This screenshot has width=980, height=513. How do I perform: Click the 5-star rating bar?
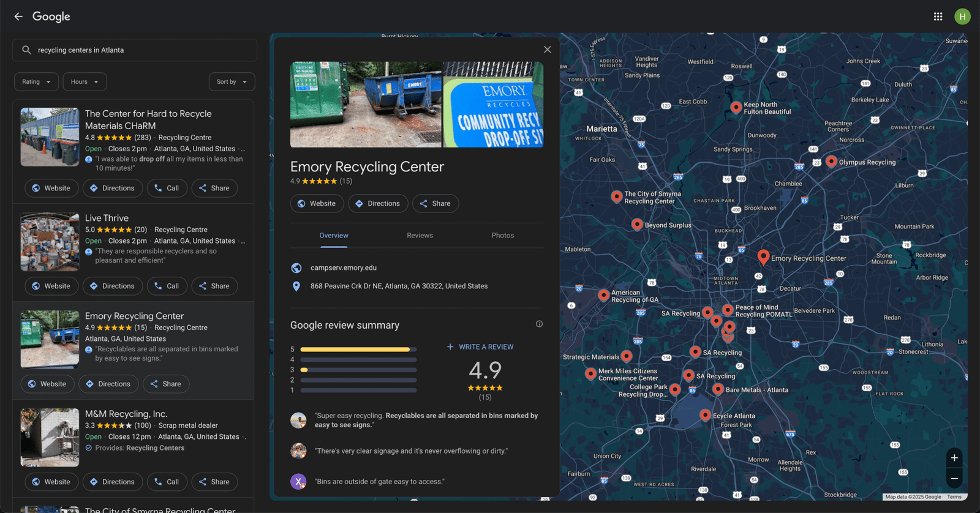(x=358, y=349)
